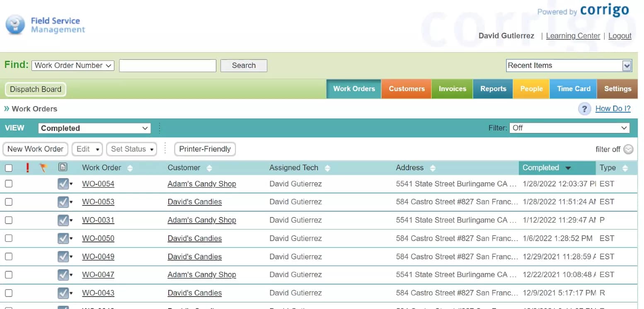Open the Recent Items dropdown
The image size is (644, 309).
point(569,65)
